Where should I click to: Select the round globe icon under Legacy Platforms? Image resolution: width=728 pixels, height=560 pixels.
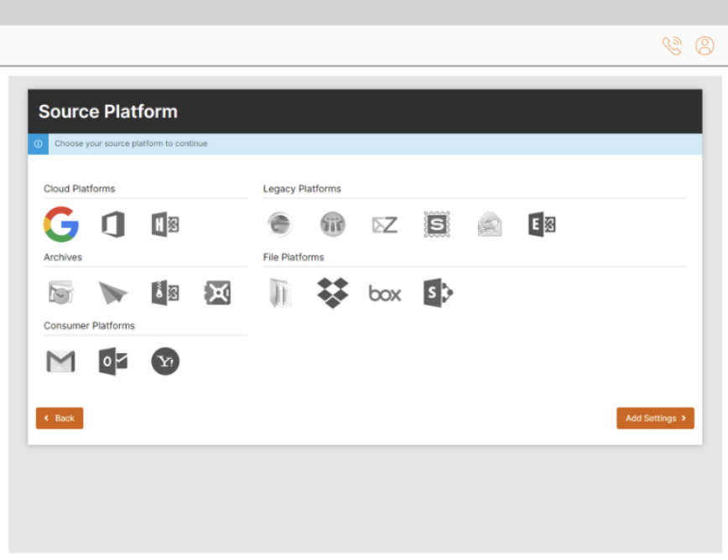click(x=280, y=225)
